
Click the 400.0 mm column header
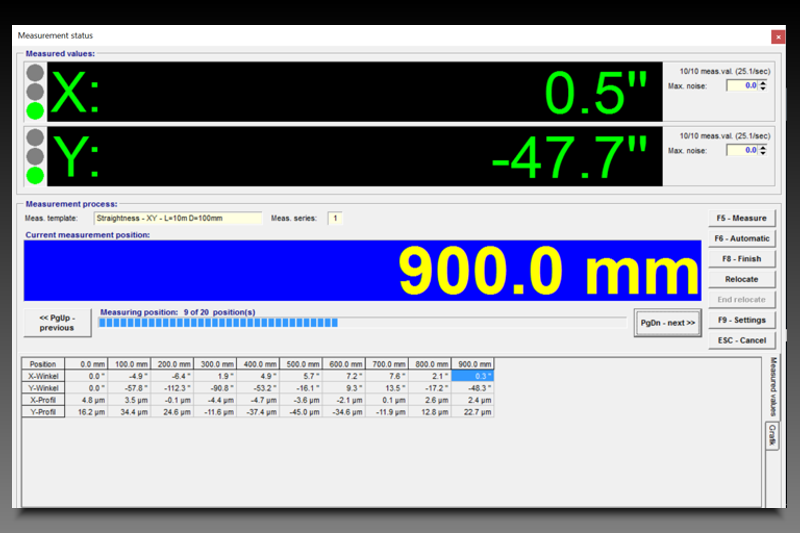click(x=258, y=364)
